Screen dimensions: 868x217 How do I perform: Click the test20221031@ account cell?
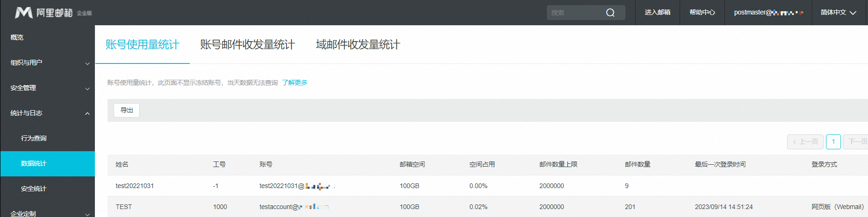297,186
